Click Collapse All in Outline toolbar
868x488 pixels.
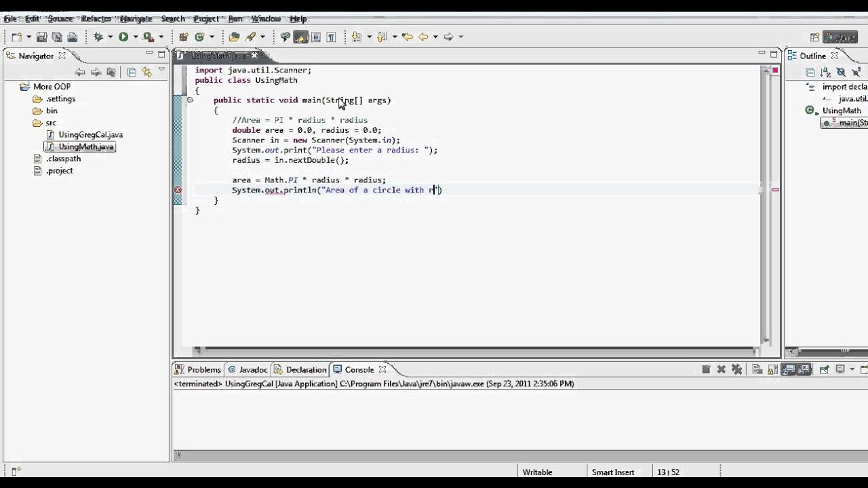(810, 73)
